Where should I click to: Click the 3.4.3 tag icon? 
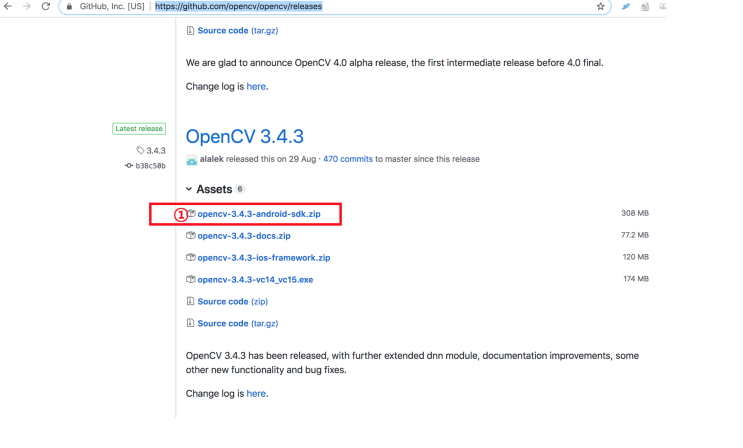[140, 151]
